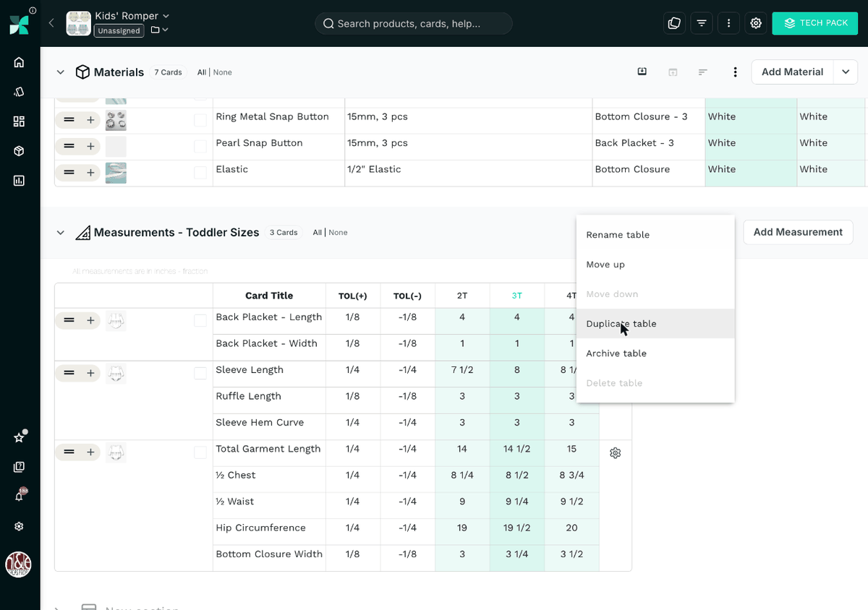Open notifications bell in sidebar
This screenshot has height=610, width=868.
click(x=20, y=497)
